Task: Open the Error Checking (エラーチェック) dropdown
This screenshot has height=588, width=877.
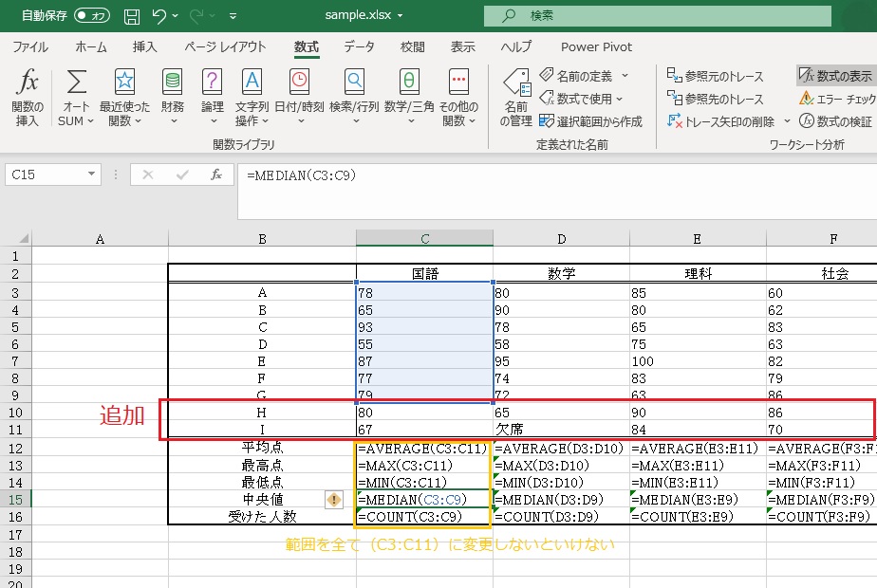Action: (x=837, y=99)
